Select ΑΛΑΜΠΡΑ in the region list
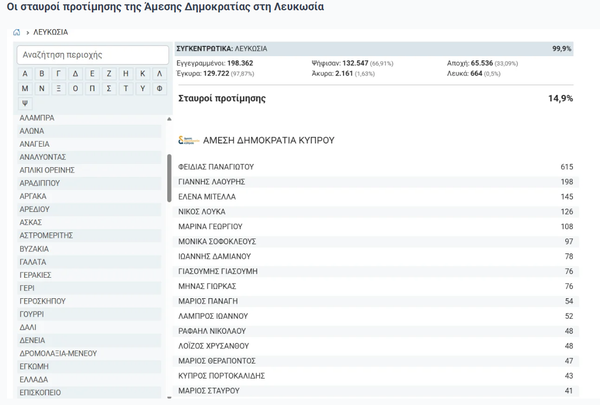This screenshot has height=405, width=600. click(x=90, y=118)
